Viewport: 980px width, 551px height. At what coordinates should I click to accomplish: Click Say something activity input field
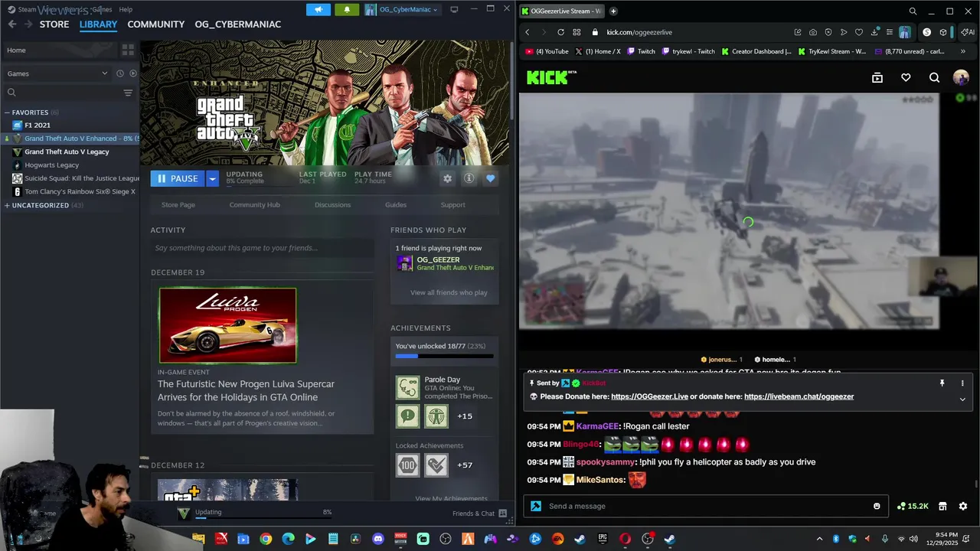pos(262,248)
